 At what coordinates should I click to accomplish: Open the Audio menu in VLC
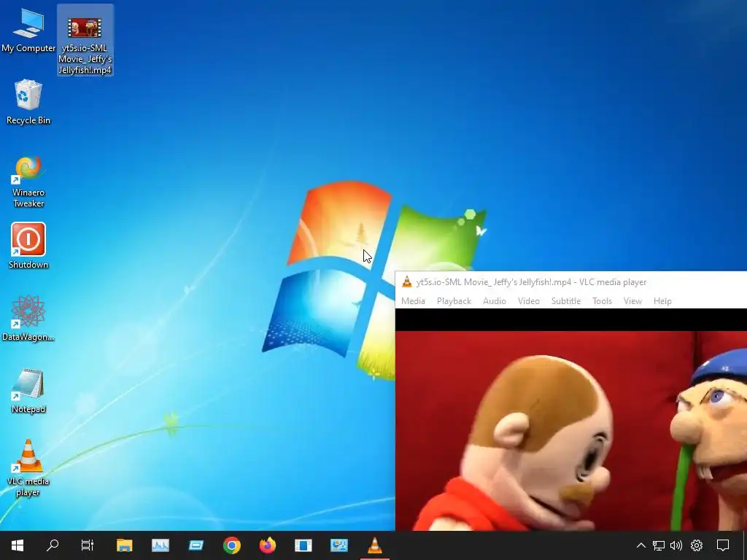click(x=495, y=301)
